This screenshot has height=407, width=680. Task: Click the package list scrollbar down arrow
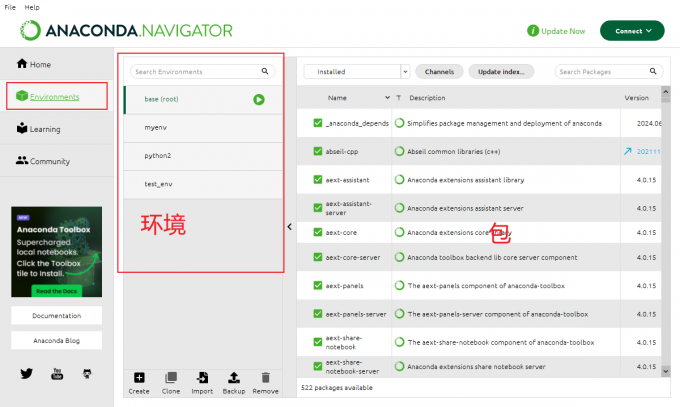(x=666, y=371)
